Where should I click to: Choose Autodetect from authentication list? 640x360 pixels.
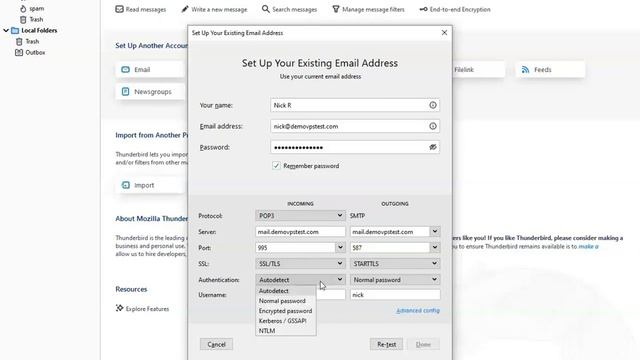[x=286, y=291]
